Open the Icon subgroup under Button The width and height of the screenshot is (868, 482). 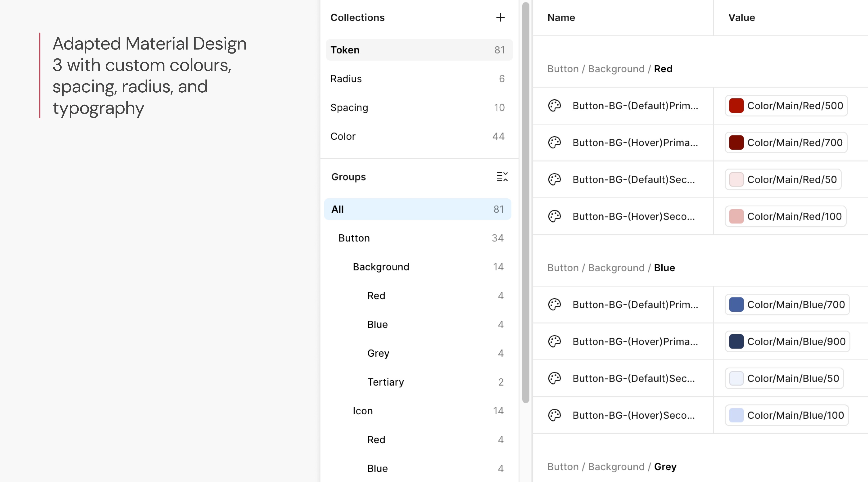[363, 411]
